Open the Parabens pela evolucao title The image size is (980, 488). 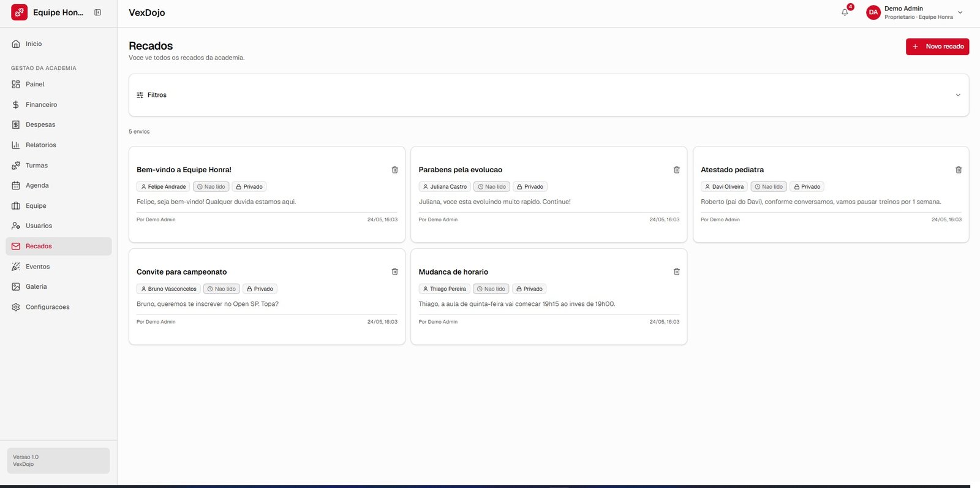461,170
